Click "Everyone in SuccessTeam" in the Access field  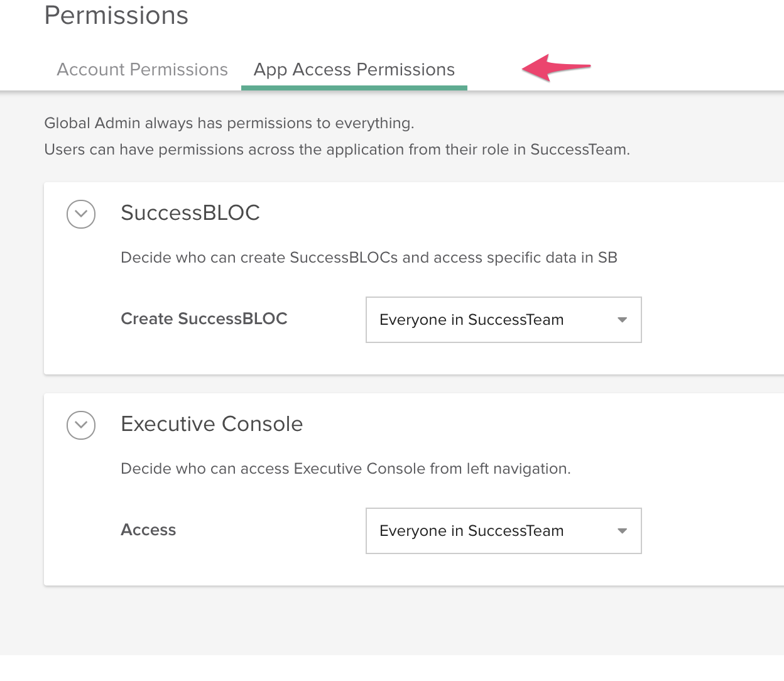472,531
